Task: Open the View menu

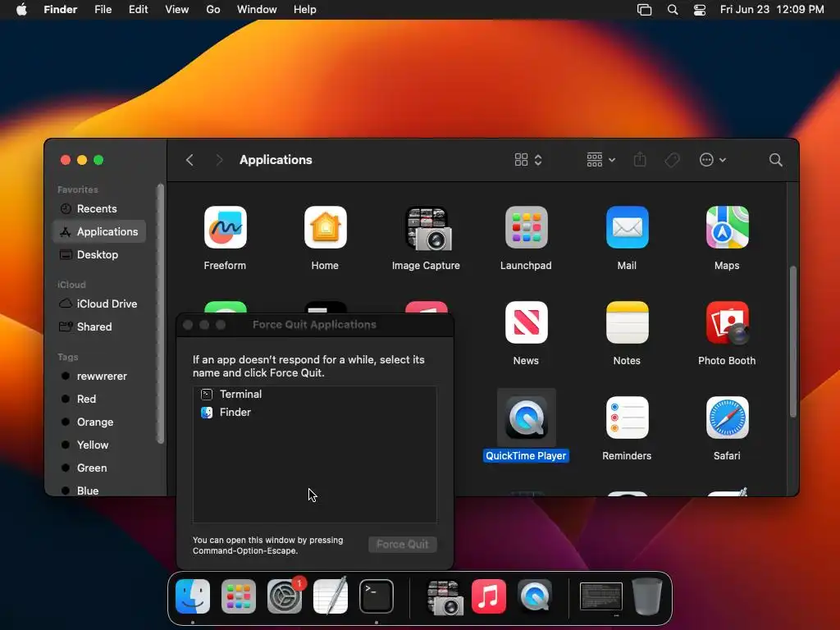Action: click(177, 9)
